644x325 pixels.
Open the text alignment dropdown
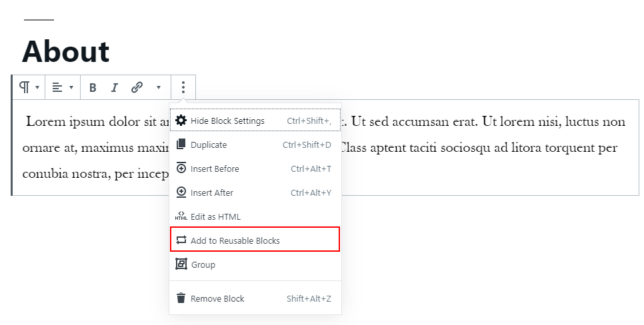[x=63, y=87]
